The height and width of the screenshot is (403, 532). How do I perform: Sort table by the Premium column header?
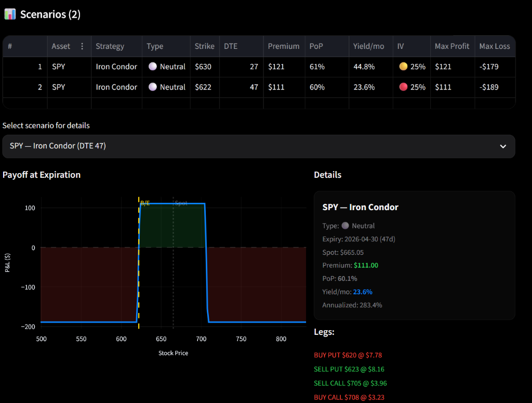tap(283, 46)
